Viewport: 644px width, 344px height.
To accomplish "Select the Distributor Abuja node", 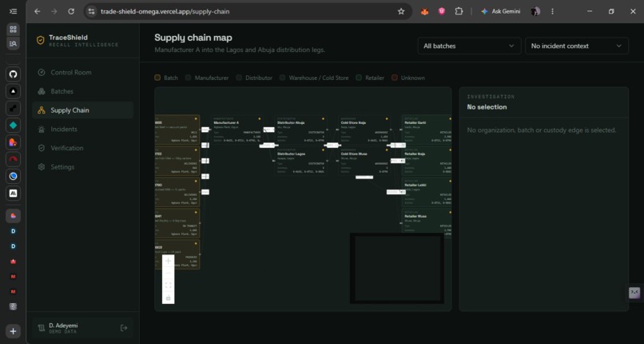I will pos(300,129).
